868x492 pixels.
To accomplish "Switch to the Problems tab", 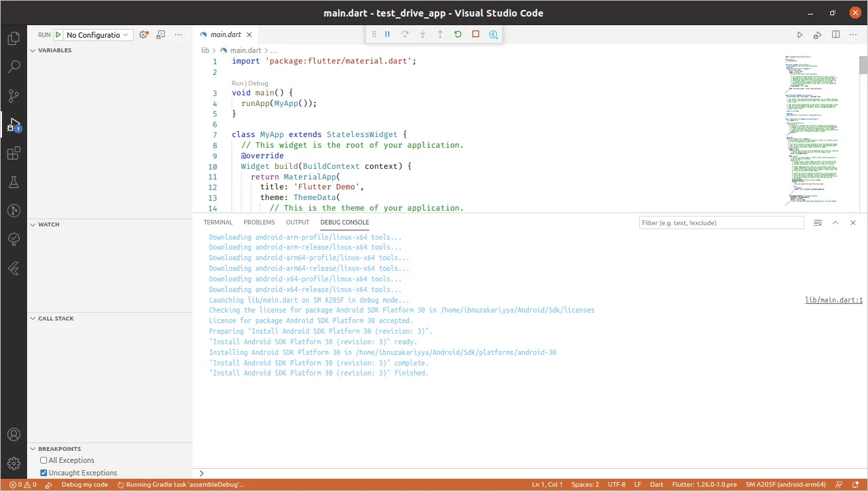I will (x=259, y=222).
